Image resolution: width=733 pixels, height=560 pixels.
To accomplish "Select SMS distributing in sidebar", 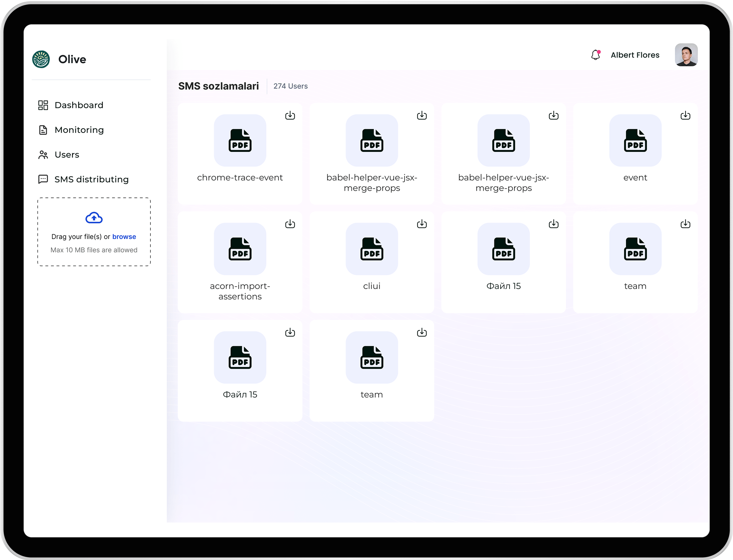I will pyautogui.click(x=91, y=179).
